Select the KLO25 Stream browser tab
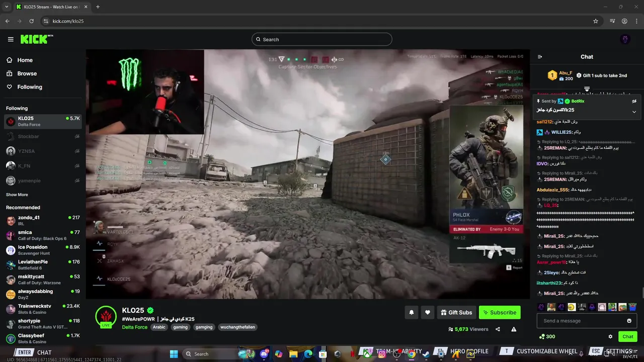The width and height of the screenshot is (644, 362). (51, 7)
